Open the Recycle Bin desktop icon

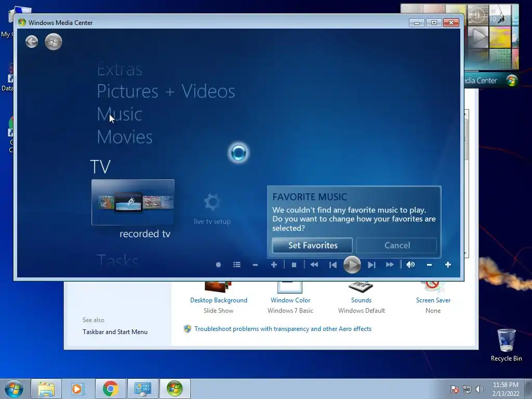point(506,345)
